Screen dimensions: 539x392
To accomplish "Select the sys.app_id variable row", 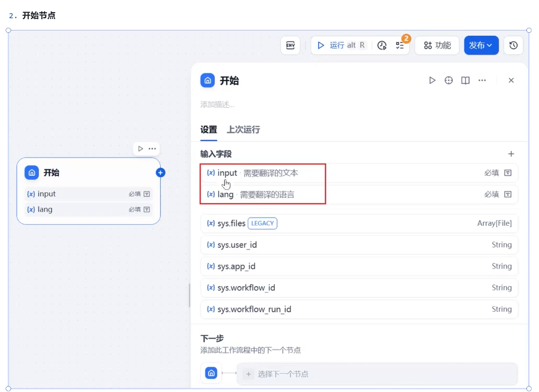I will pyautogui.click(x=359, y=267).
